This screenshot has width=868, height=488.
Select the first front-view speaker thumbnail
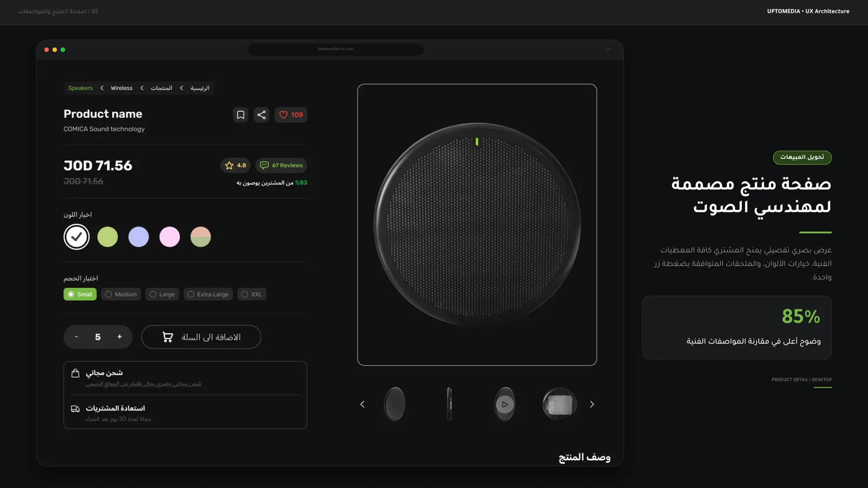[394, 404]
